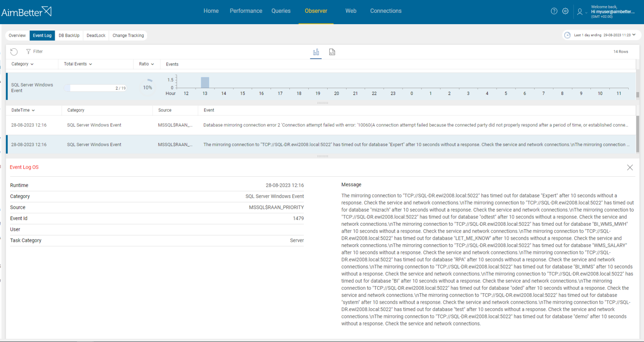This screenshot has width=644, height=342.
Task: Switch to bar chart view
Action: click(316, 52)
